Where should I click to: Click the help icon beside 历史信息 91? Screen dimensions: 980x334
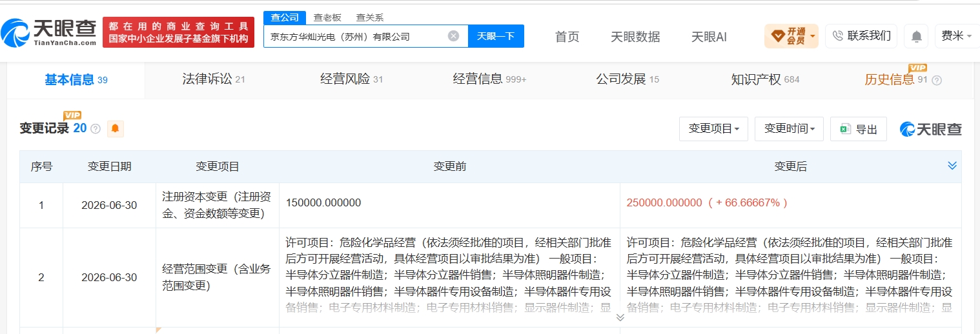pos(937,80)
